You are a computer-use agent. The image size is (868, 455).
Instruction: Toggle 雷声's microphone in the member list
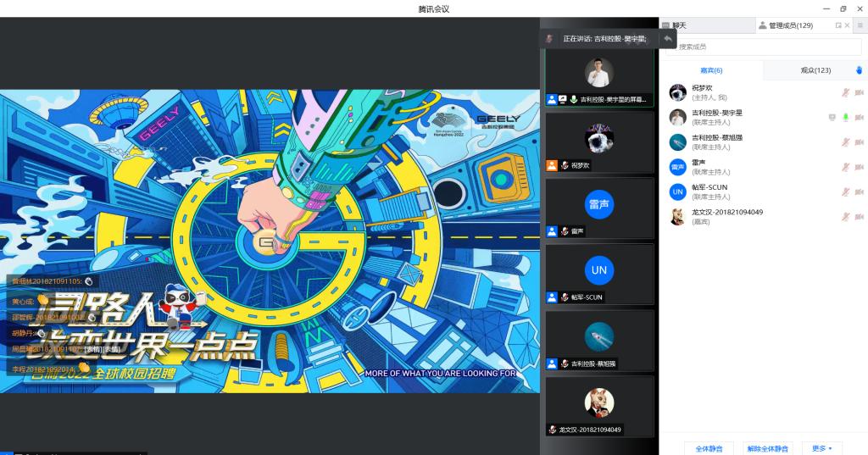(x=845, y=167)
